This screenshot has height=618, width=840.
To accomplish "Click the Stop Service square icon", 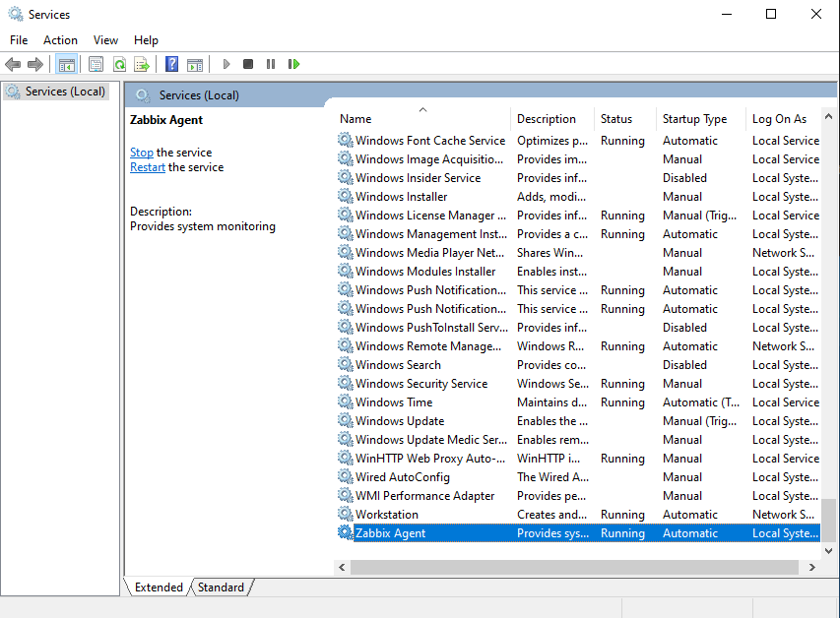I will [x=248, y=64].
